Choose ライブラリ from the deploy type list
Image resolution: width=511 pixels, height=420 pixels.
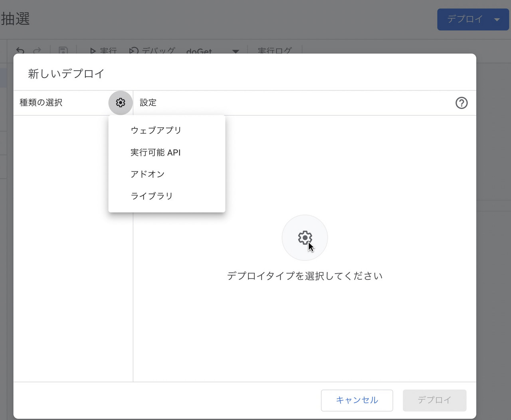151,196
